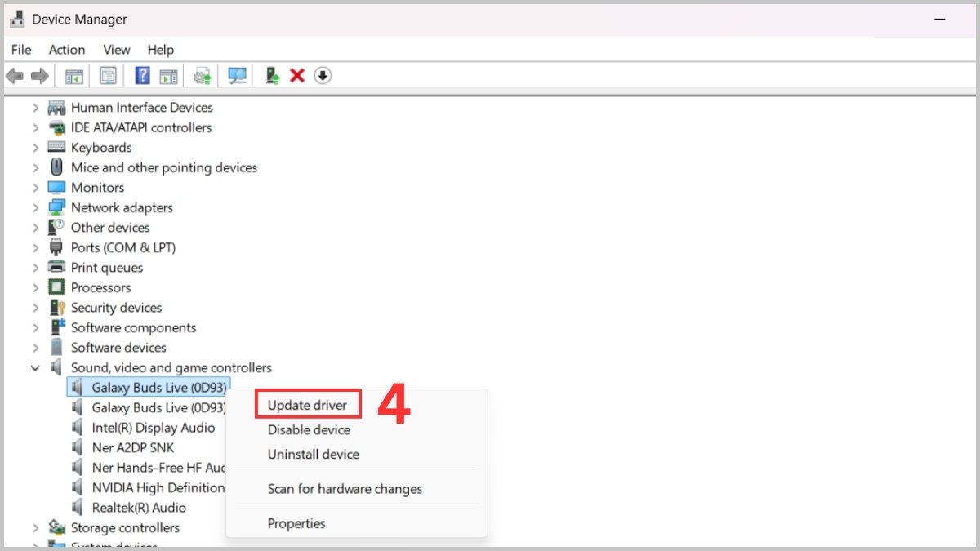This screenshot has height=551, width=980.
Task: Open Properties from the context menu
Action: pyautogui.click(x=296, y=524)
